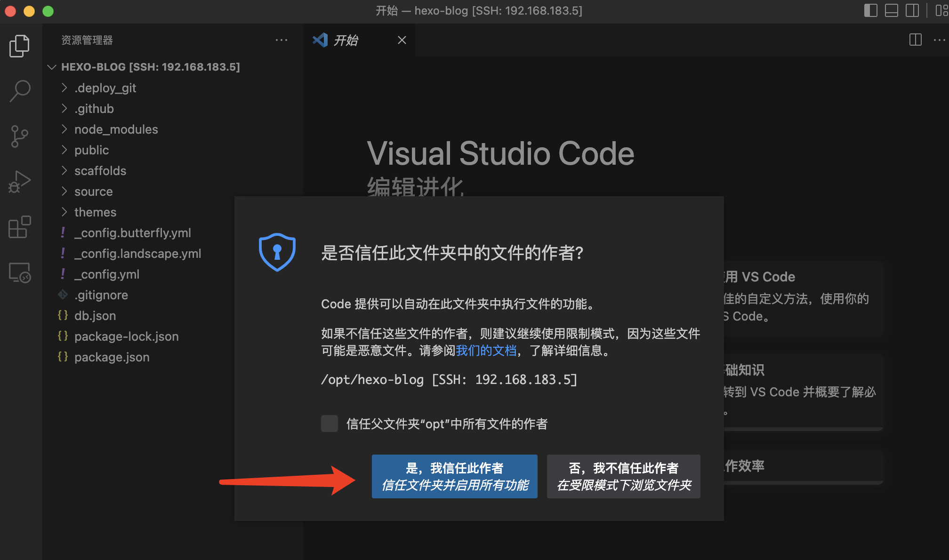
Task: Open the Search view in activity bar
Action: [x=19, y=90]
